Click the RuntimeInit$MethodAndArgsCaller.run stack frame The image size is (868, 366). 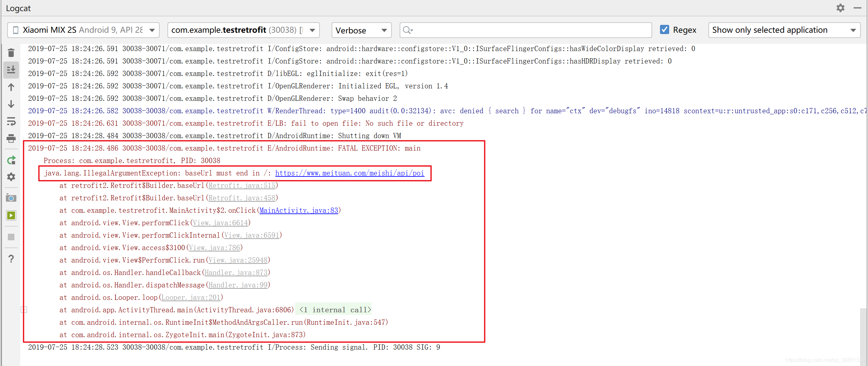(x=223, y=322)
